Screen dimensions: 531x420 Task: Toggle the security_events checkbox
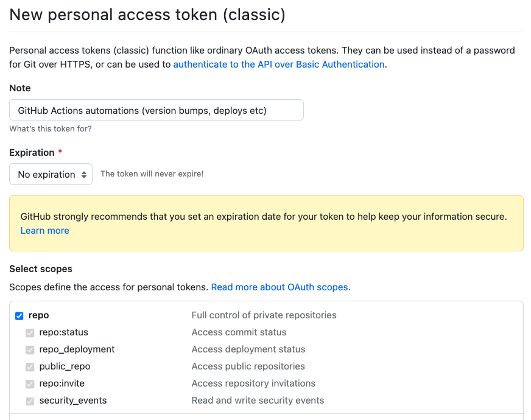30,401
